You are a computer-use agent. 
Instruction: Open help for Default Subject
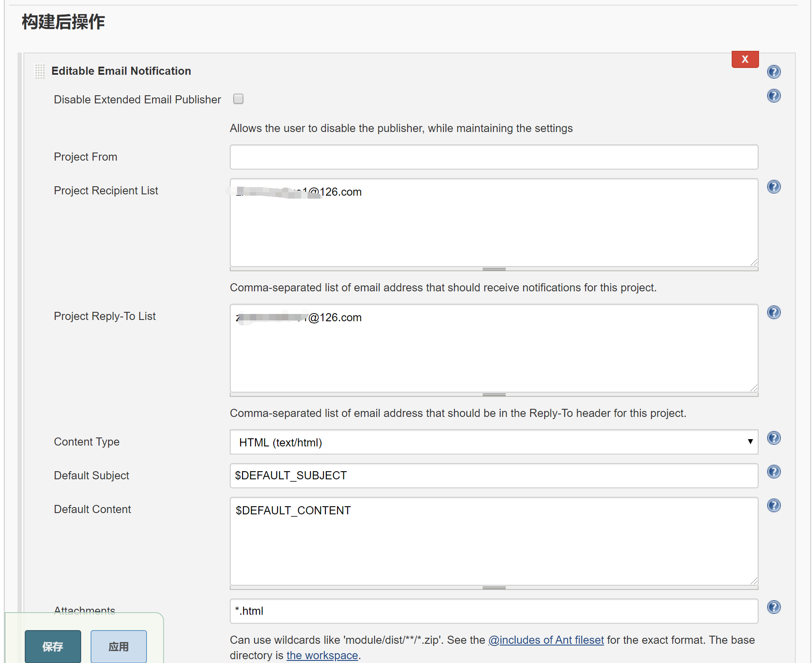(774, 471)
